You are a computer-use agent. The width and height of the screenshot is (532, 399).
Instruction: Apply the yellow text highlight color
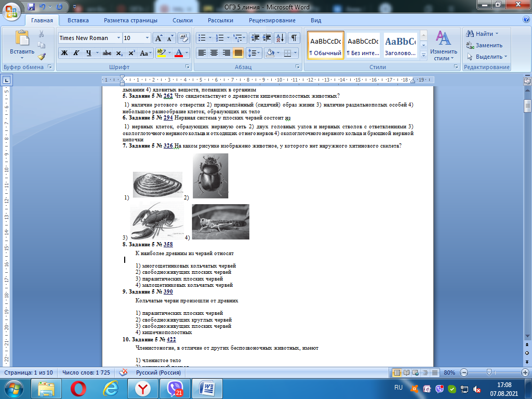tap(161, 53)
